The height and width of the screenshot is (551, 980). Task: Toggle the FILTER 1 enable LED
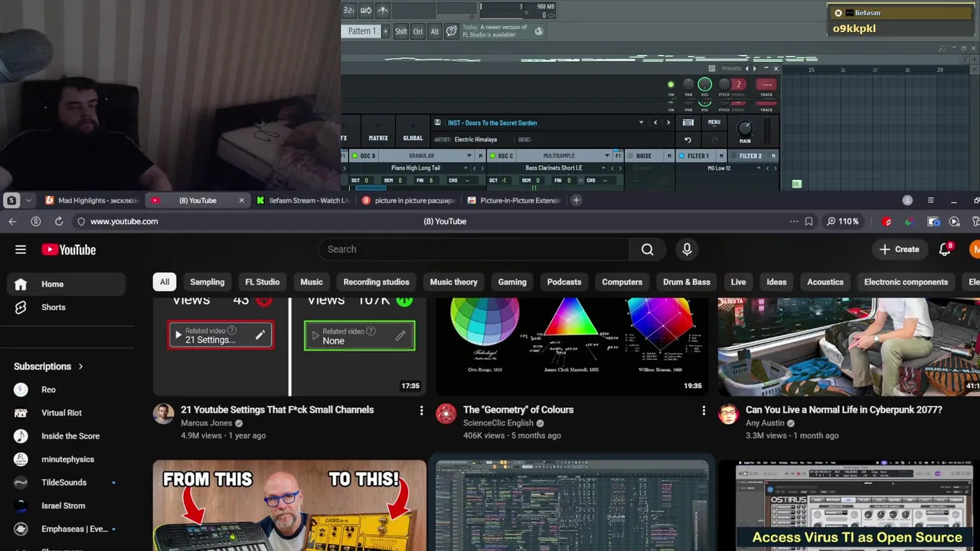[681, 156]
